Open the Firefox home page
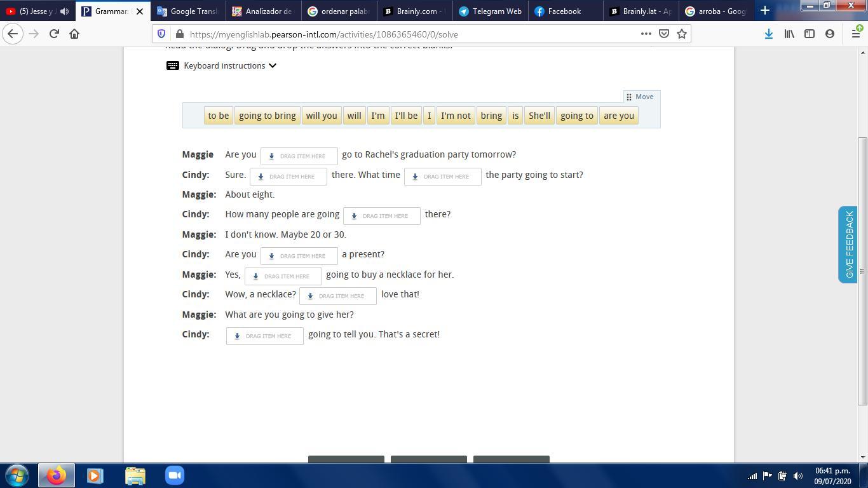 coord(74,34)
